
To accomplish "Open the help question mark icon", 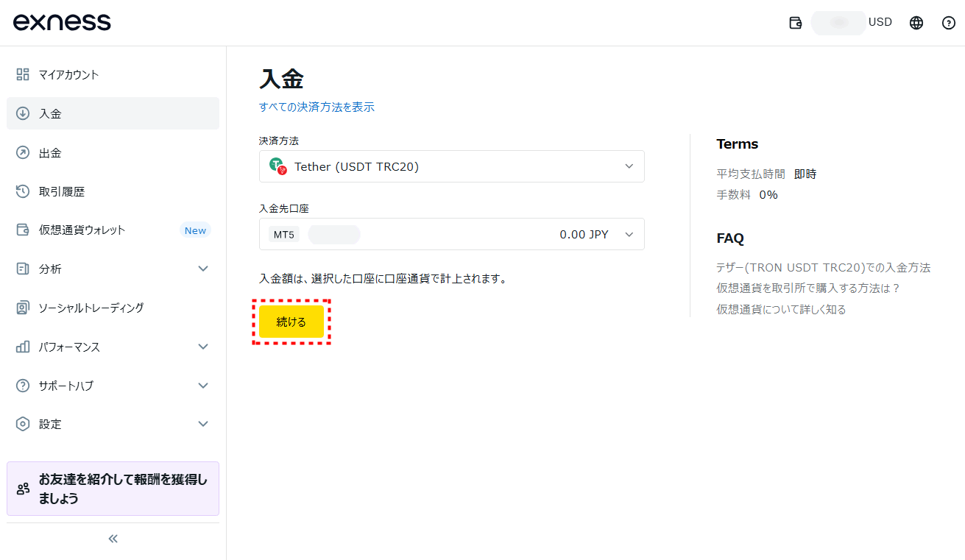I will [949, 23].
